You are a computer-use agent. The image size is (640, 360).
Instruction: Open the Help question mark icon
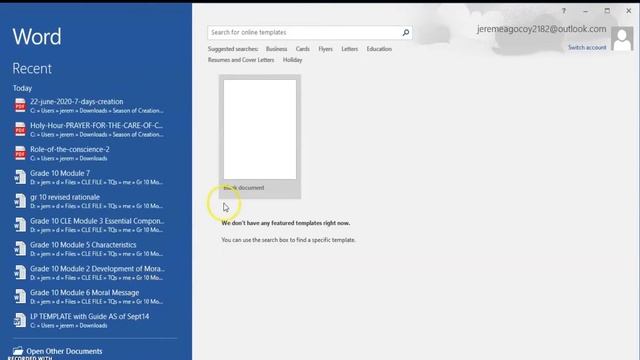coord(564,11)
